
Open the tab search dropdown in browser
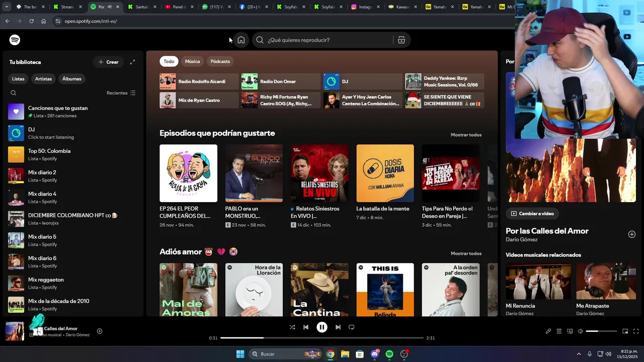(x=7, y=7)
